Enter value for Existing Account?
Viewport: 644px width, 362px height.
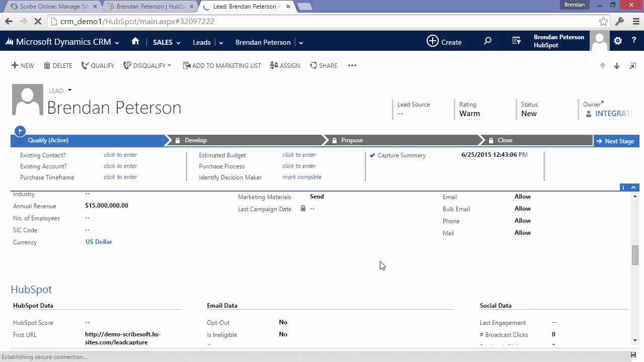pos(120,166)
